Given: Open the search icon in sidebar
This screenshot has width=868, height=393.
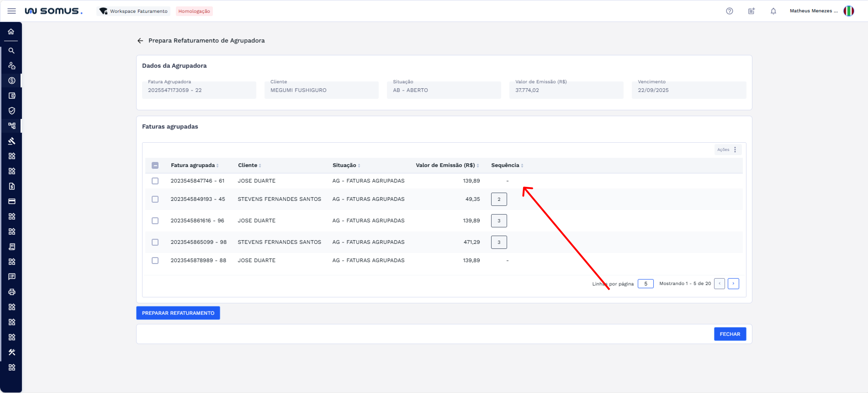Looking at the screenshot, I should 11,51.
